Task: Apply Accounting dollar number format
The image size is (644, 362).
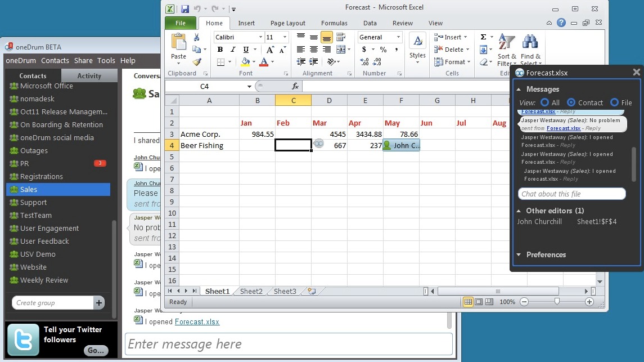Action: pos(364,50)
